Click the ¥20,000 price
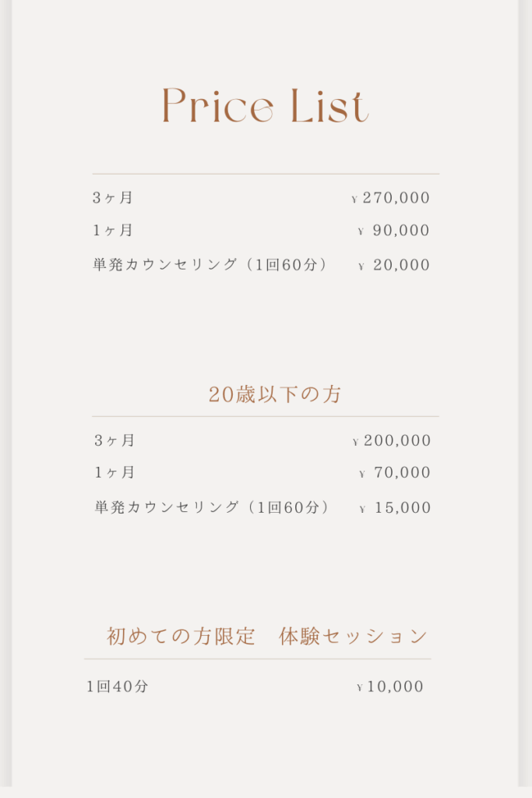 tap(394, 265)
